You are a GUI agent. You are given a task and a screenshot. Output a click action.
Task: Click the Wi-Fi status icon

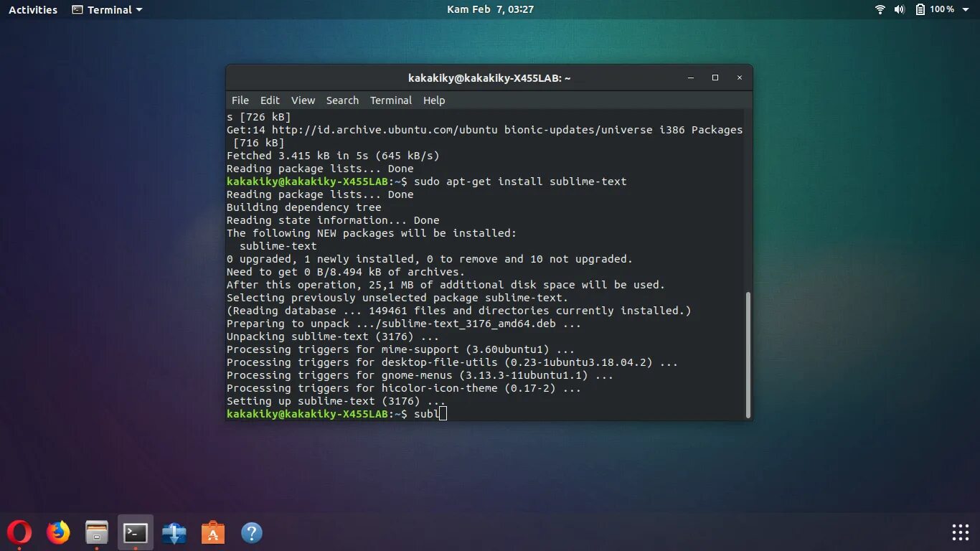point(880,9)
